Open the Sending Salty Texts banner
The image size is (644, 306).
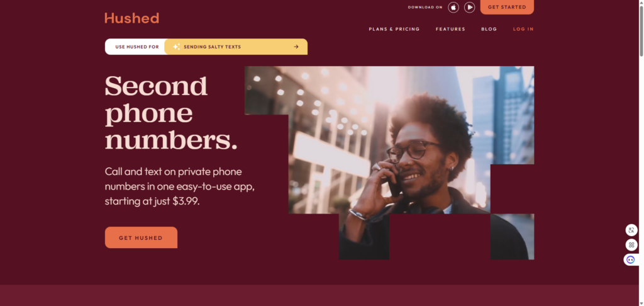[x=236, y=47]
